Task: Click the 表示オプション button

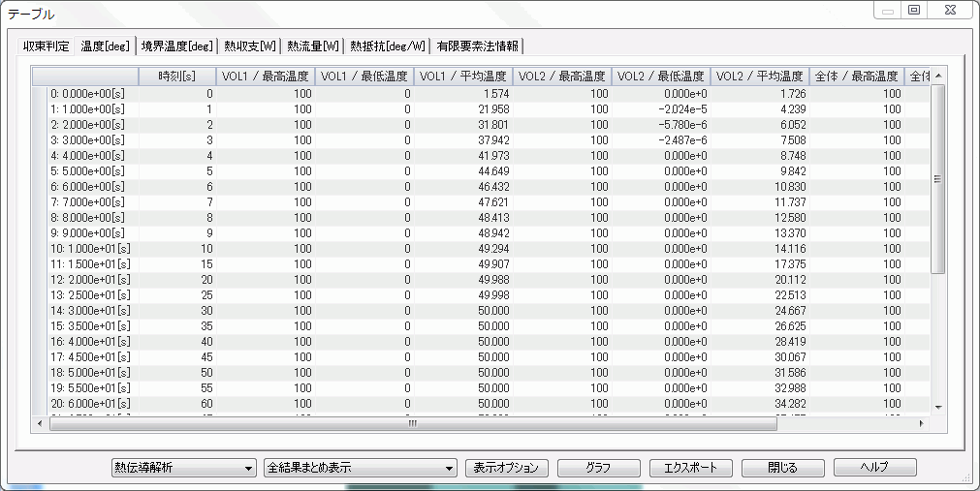Action: 507,468
